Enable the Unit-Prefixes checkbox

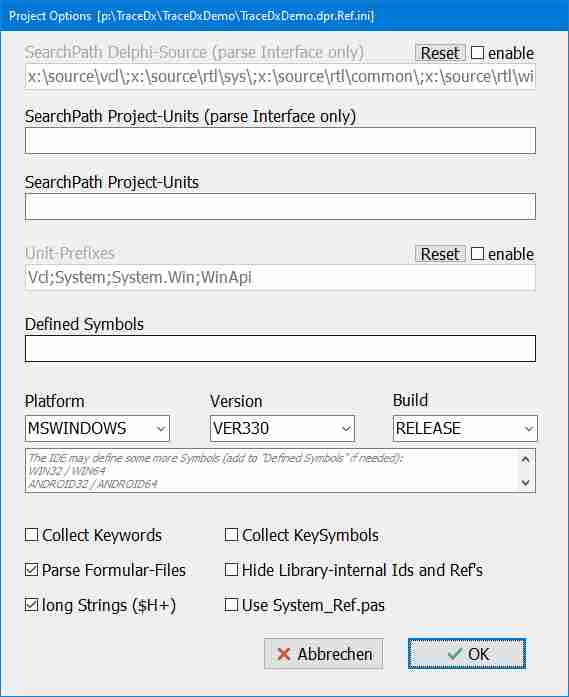coord(477,254)
